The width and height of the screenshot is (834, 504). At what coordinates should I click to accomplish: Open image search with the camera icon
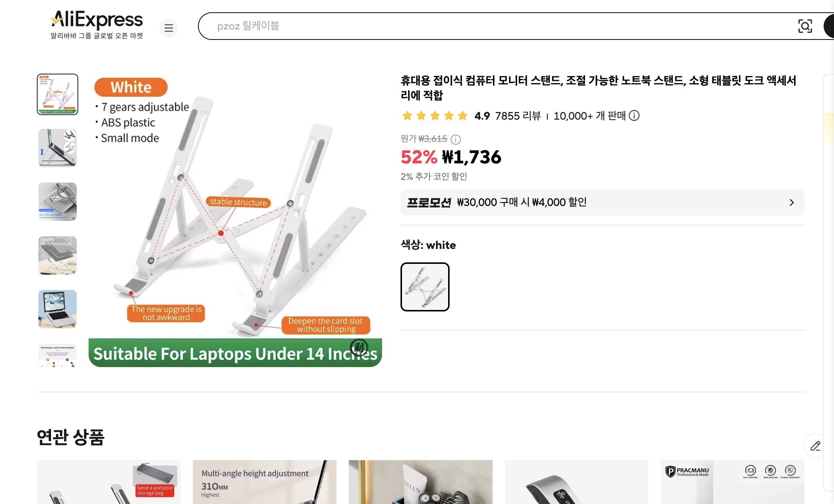tap(805, 26)
